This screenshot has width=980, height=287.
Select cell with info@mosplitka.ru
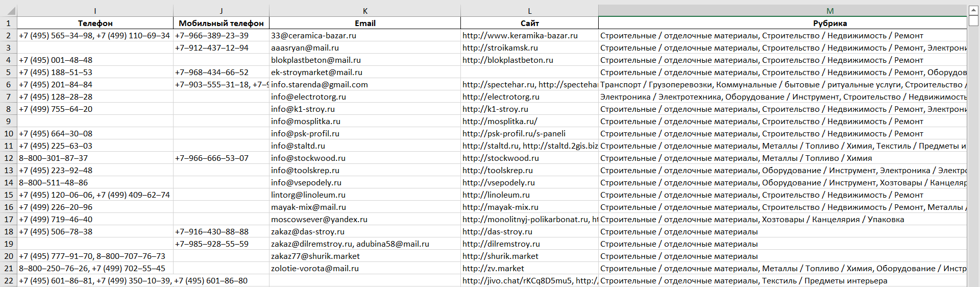click(x=365, y=121)
